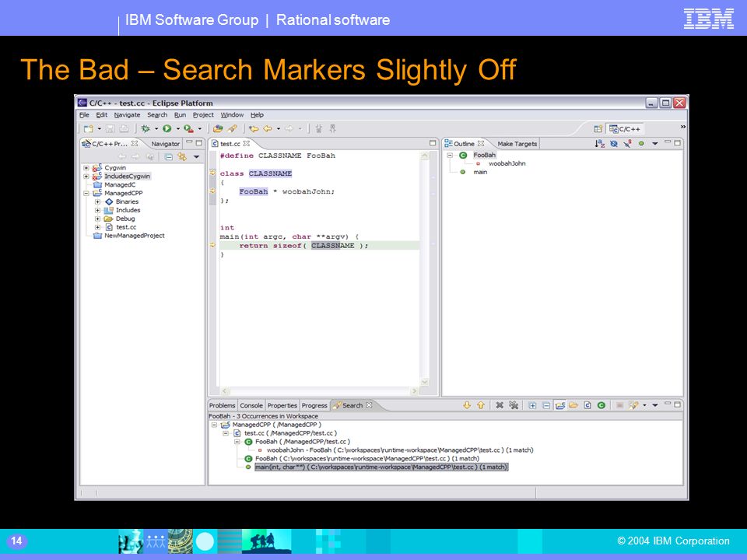The image size is (747, 560).
Task: Expand the Binaries folder node
Action: (x=98, y=202)
